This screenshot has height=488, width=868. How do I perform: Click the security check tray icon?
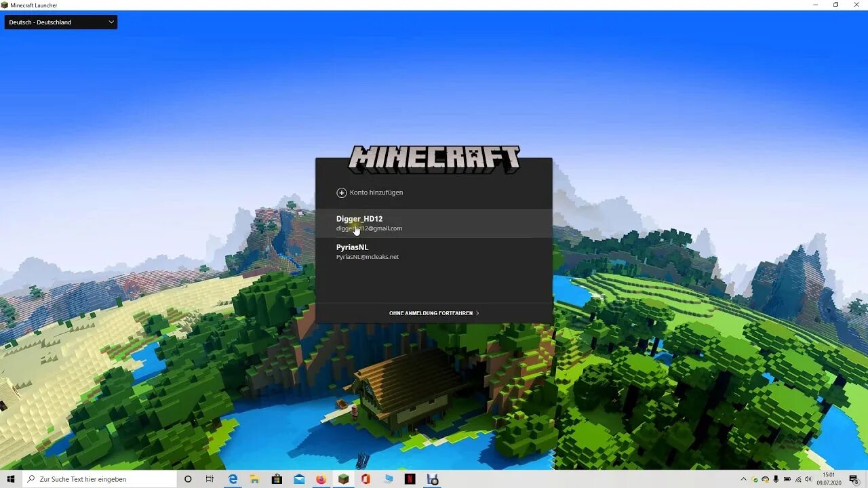pos(755,479)
